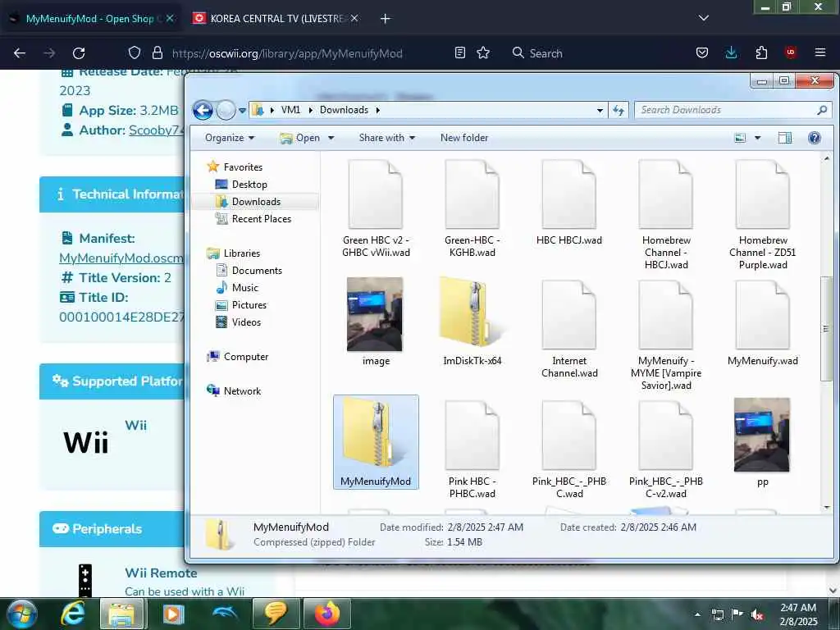Reload the Firefox page
The image size is (840, 630).
tap(79, 53)
